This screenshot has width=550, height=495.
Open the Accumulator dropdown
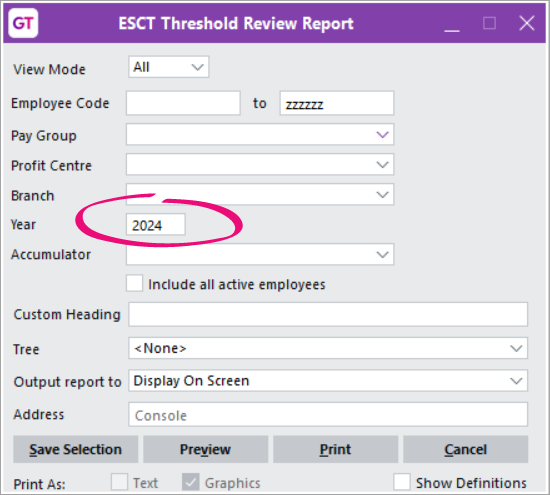260,254
